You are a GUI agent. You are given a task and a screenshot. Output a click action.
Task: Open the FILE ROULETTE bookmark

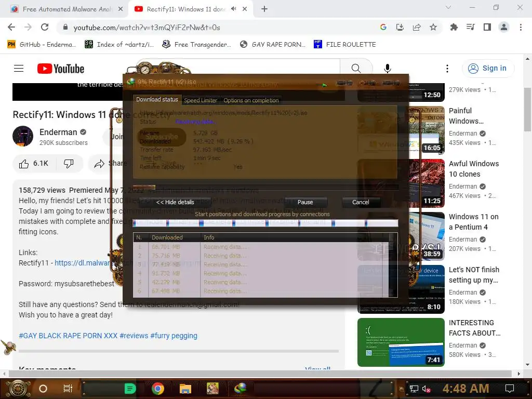345,45
